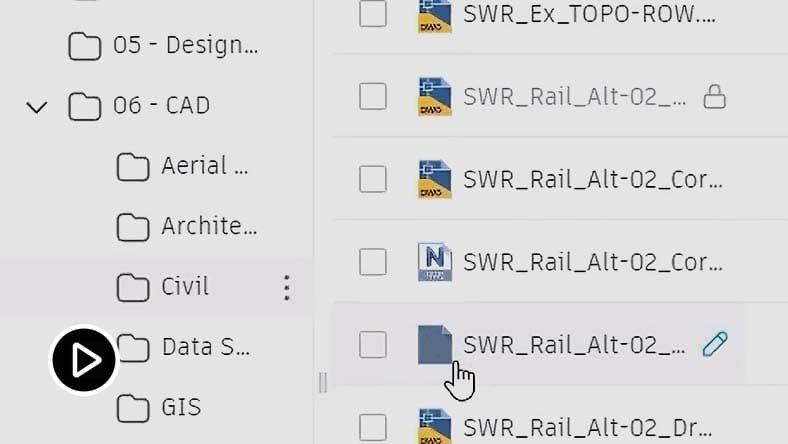Screen dimensions: 788x444
Task: Click the DWG icon of SWR_Ex_TOPO-ROW file
Action: point(435,16)
